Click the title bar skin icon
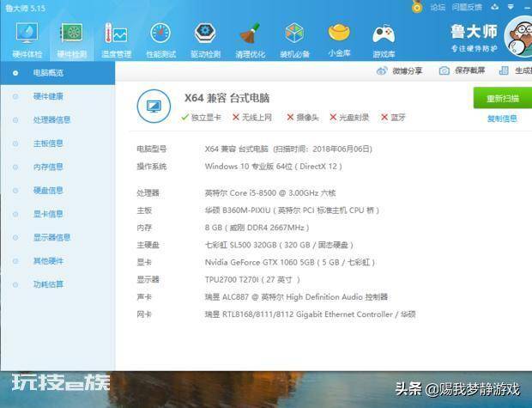Screen dimensions: 532x408 point(495,7)
